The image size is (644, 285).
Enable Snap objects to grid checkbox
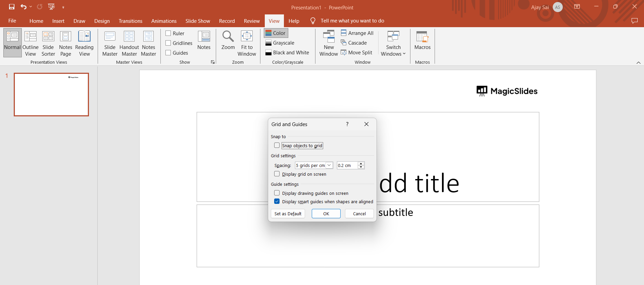click(277, 146)
